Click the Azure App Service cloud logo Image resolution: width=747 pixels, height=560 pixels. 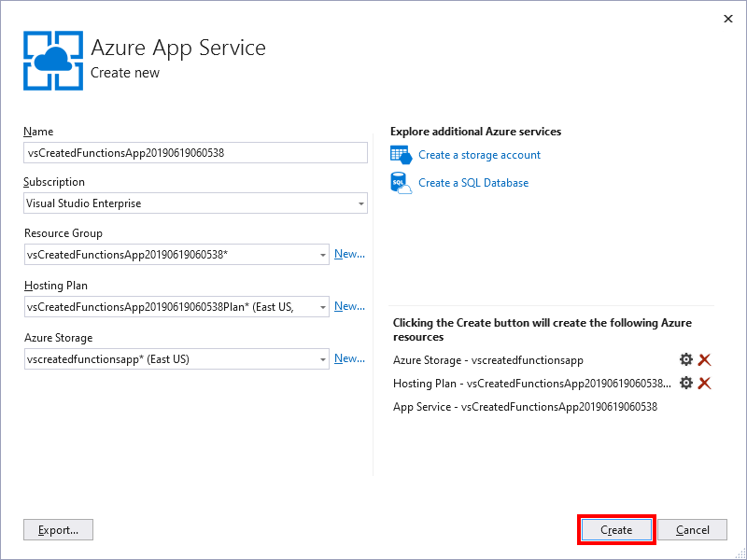click(x=52, y=60)
